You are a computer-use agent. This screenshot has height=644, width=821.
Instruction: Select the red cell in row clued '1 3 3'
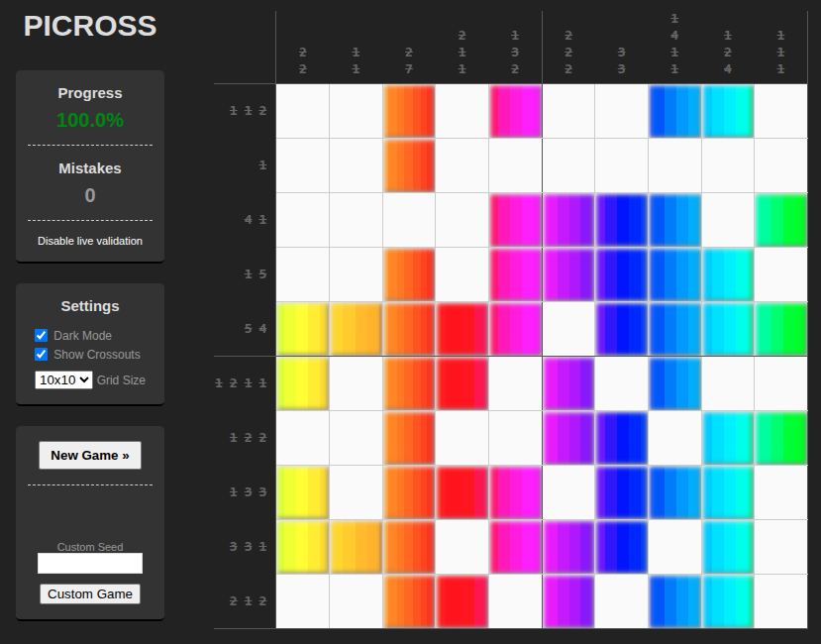click(x=462, y=492)
